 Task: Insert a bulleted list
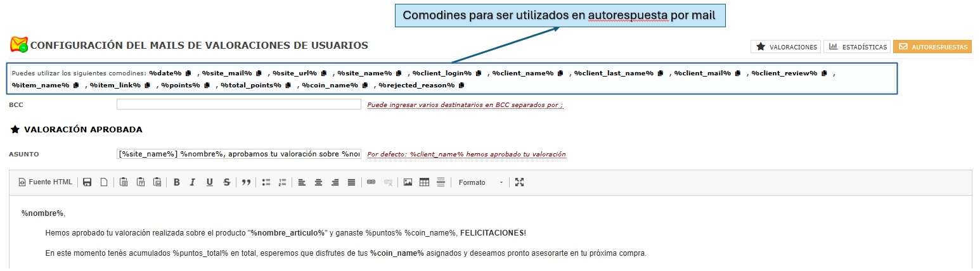(x=266, y=182)
